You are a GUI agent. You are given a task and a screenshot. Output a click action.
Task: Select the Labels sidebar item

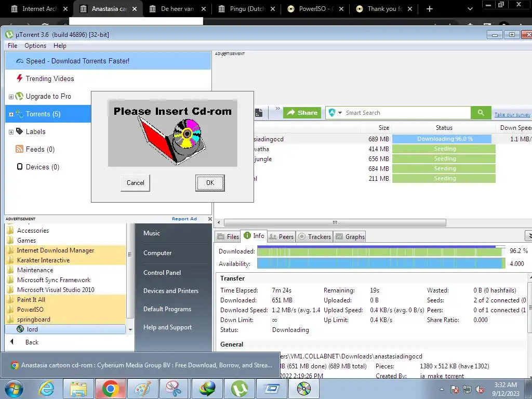coord(35,131)
